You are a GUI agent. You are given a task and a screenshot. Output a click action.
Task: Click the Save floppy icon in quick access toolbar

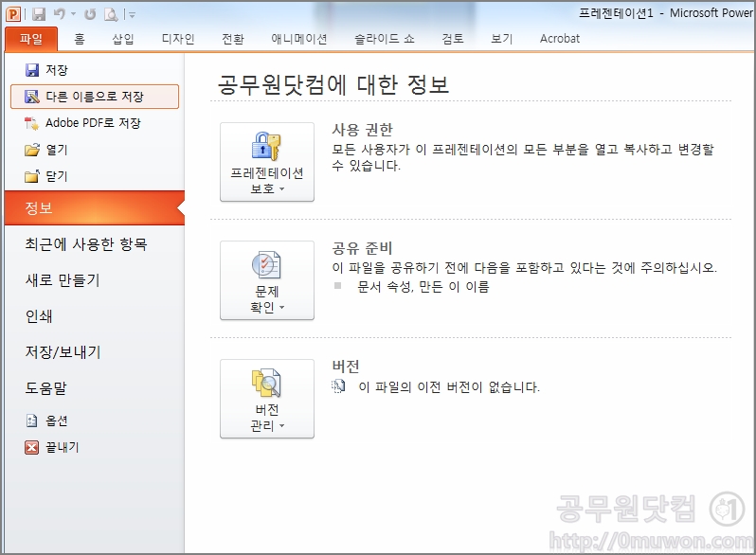[39, 14]
